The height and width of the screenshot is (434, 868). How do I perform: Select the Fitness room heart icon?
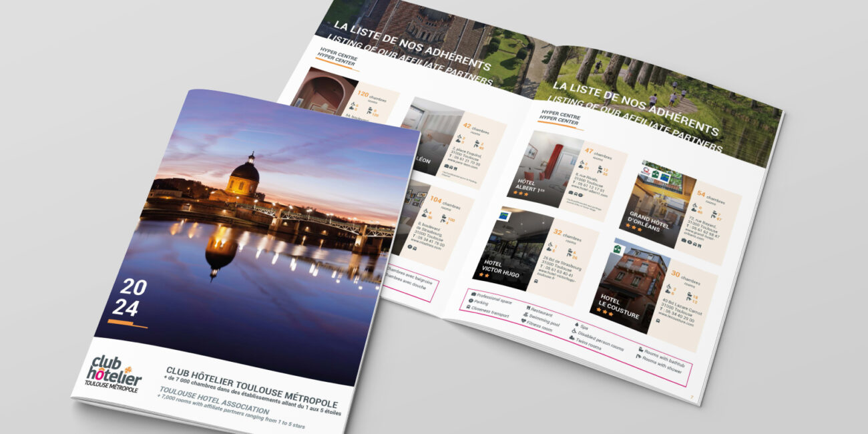[522, 322]
